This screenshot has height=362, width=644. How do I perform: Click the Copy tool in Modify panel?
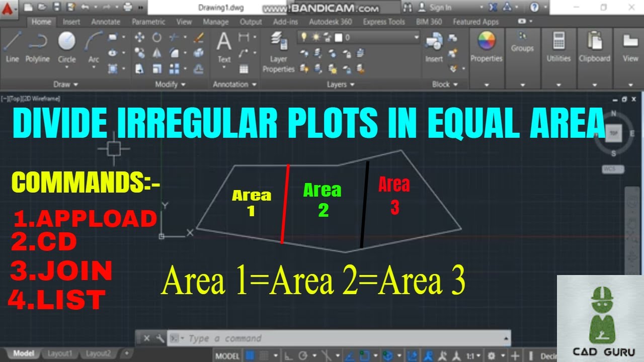[x=140, y=53]
